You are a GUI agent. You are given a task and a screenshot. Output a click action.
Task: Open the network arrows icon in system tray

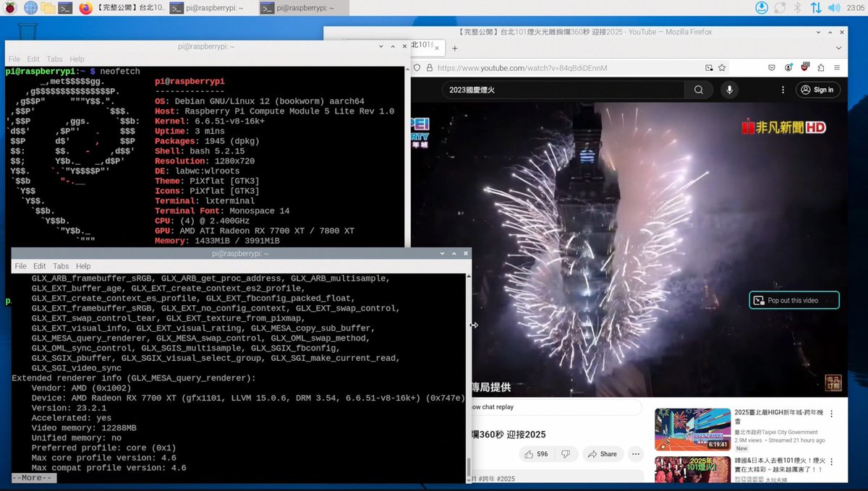[815, 8]
